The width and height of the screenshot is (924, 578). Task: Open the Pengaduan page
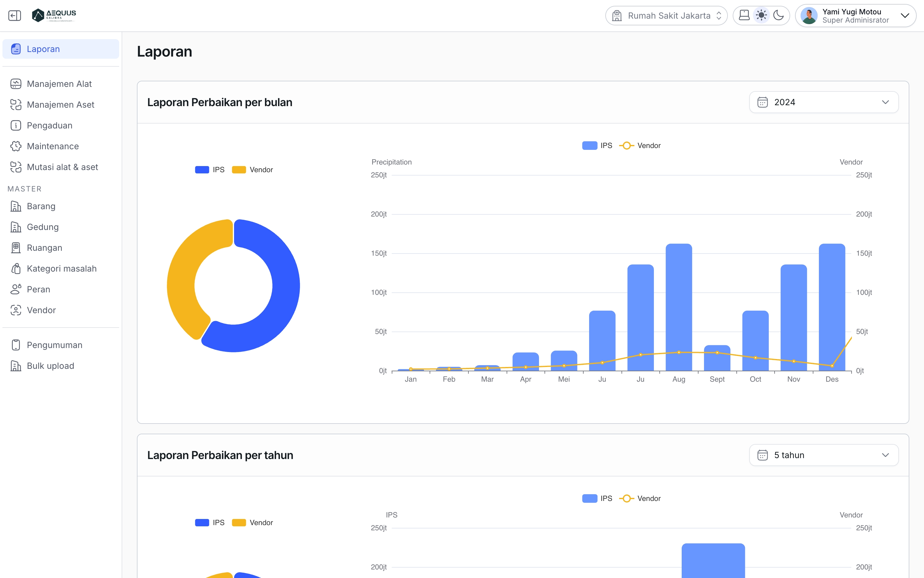tap(61, 125)
